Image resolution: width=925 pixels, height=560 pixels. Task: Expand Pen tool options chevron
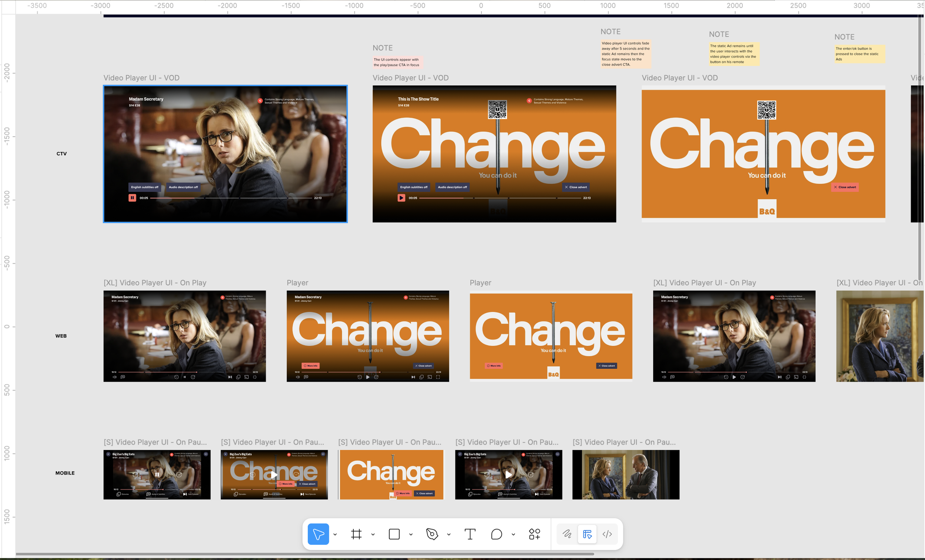pyautogui.click(x=448, y=534)
